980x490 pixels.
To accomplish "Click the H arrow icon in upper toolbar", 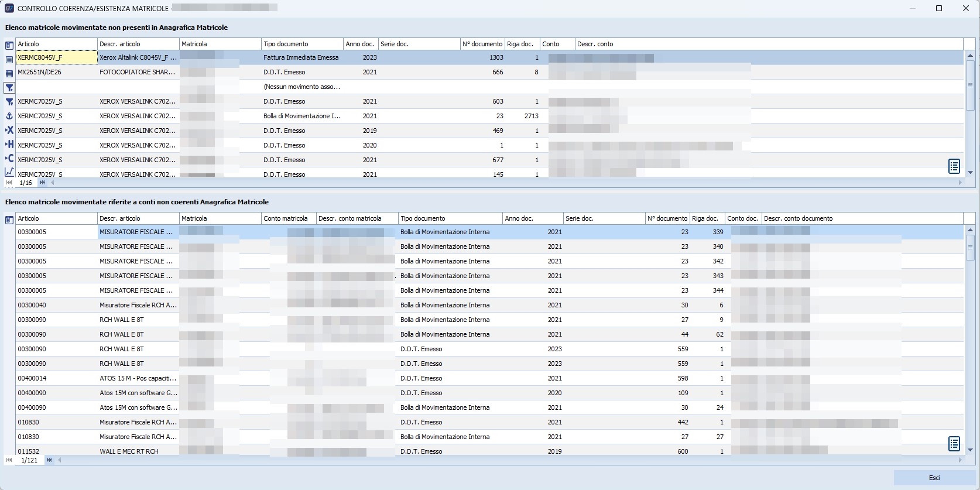I will click(9, 144).
